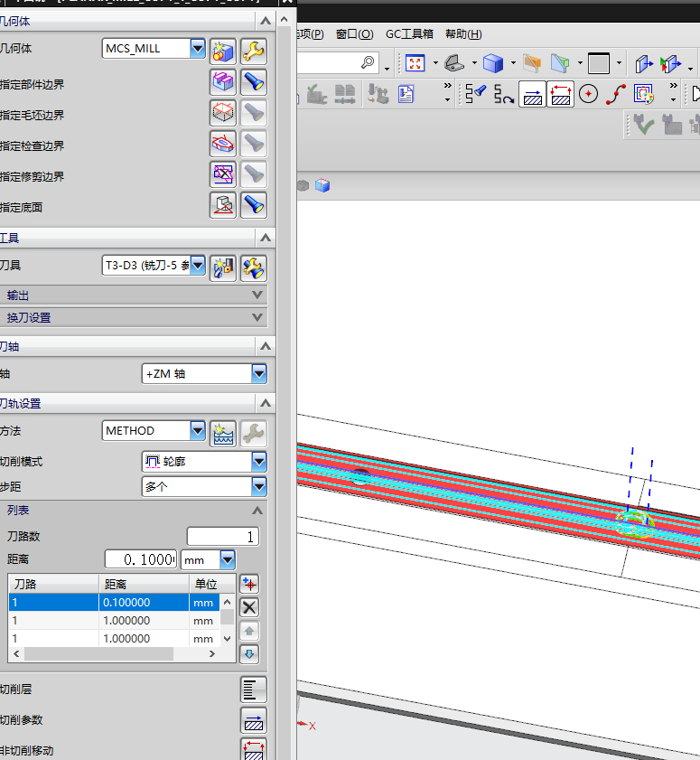Expand the Tool Change Settings (换刀设置) section

pos(258,317)
